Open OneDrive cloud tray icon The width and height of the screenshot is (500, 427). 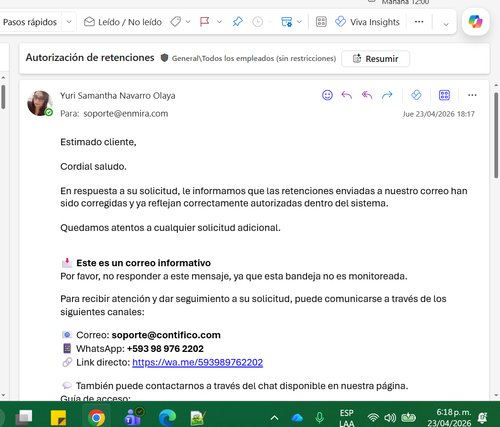pyautogui.click(x=297, y=418)
